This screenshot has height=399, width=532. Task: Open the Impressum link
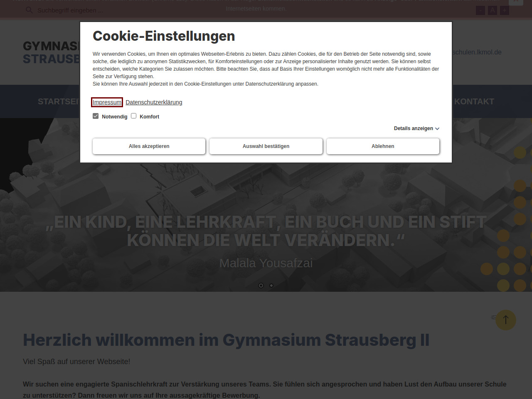pos(107,102)
